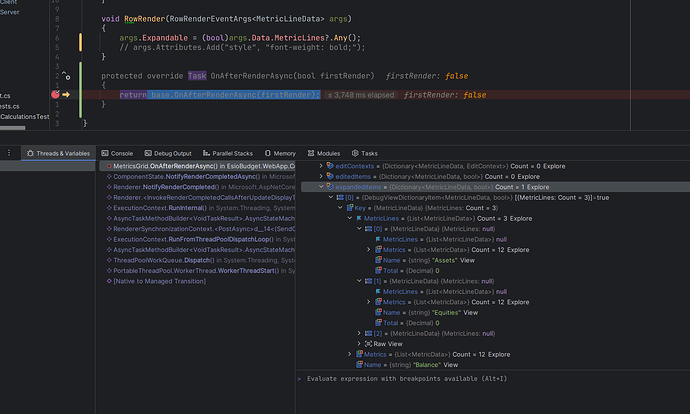Viewport: 690px width, 414px height.
Task: Open the Tasks tab
Action: point(365,153)
